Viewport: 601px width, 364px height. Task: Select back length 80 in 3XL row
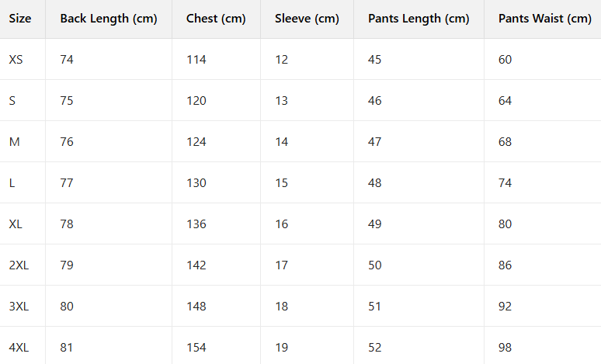pyautogui.click(x=67, y=306)
